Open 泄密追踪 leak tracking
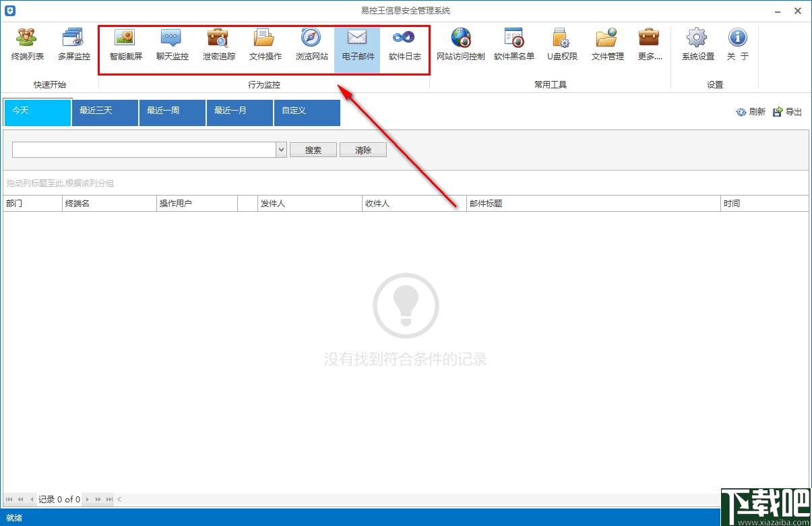The image size is (812, 526). [x=219, y=45]
